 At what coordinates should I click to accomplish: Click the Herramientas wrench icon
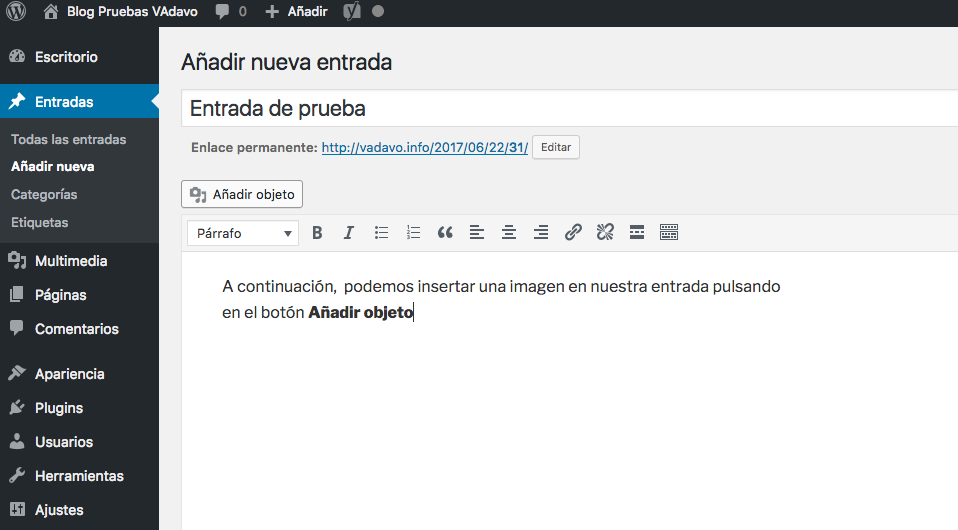(17, 476)
